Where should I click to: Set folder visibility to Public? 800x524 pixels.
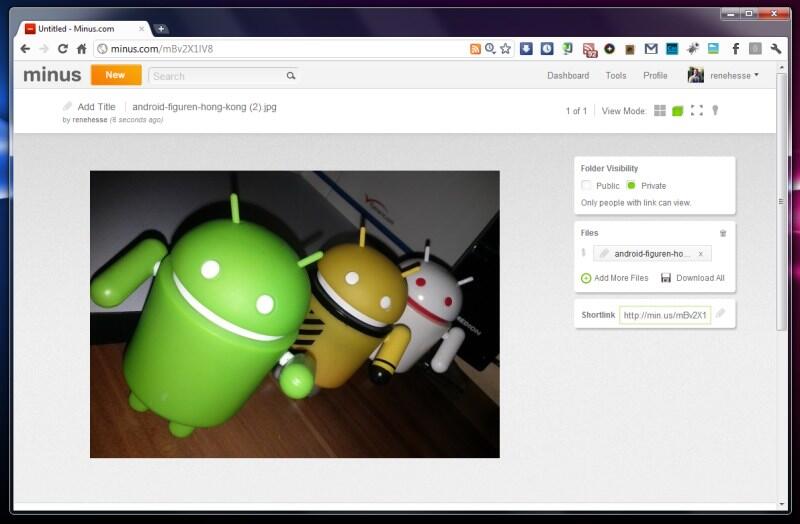pyautogui.click(x=586, y=185)
